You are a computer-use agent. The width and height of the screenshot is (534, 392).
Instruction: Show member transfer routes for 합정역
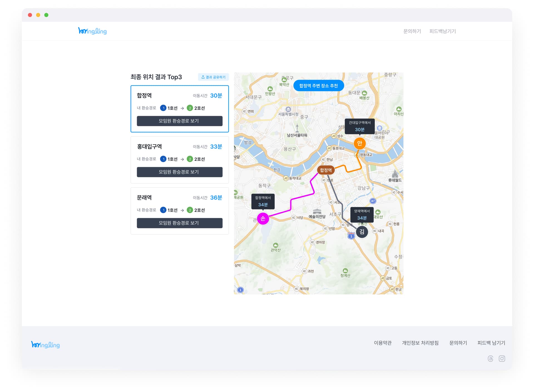pos(179,121)
